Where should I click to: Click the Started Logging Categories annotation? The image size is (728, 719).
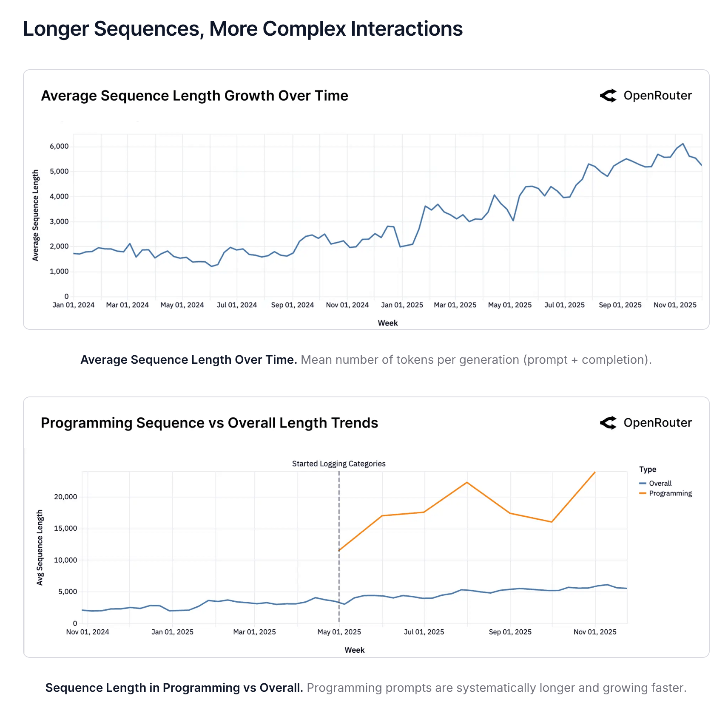pyautogui.click(x=338, y=464)
